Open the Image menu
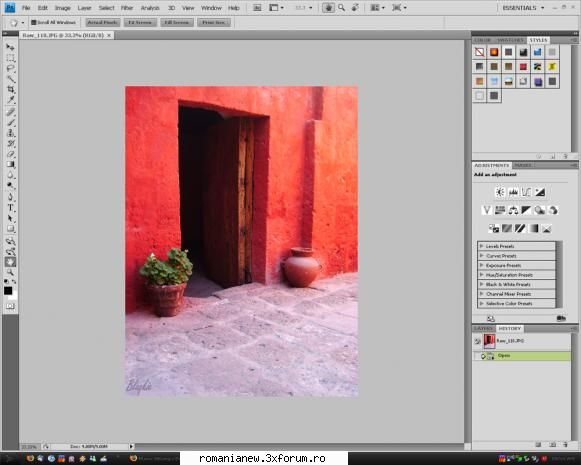Screen dimensions: 581x465 pyautogui.click(x=62, y=8)
